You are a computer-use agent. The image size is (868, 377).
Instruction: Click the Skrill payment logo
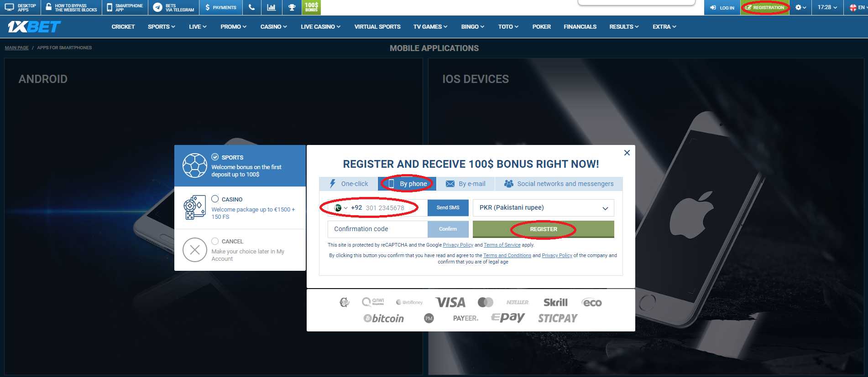555,302
